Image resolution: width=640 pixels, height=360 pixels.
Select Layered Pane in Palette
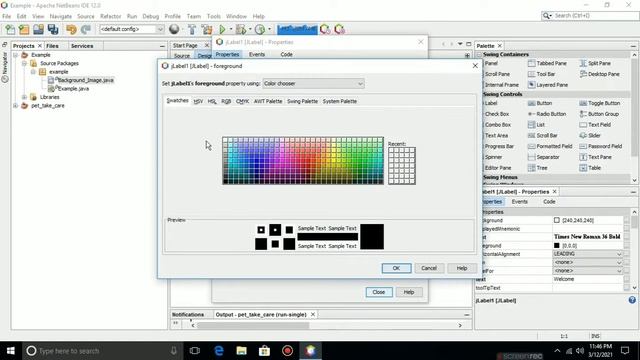coord(548,85)
